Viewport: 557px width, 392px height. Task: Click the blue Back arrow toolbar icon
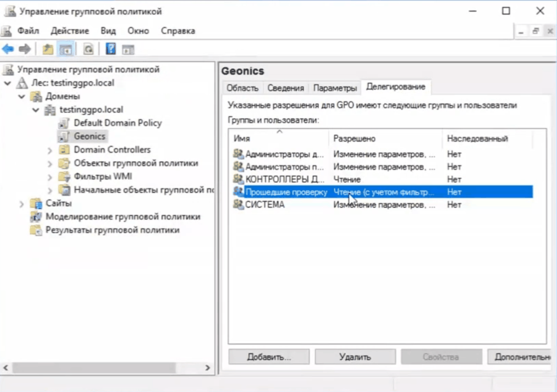tap(8, 49)
